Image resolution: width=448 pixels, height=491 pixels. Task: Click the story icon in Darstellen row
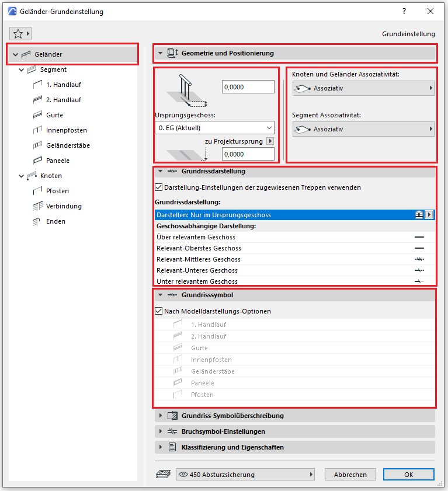pyautogui.click(x=419, y=215)
